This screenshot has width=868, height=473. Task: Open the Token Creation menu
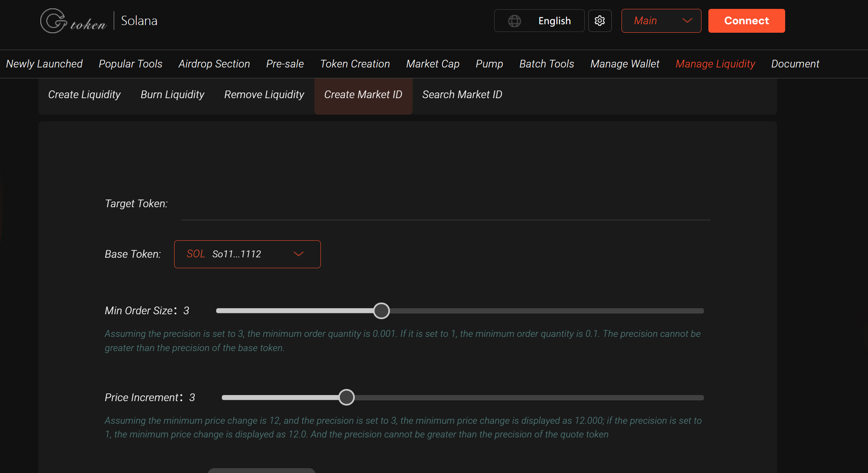(355, 63)
